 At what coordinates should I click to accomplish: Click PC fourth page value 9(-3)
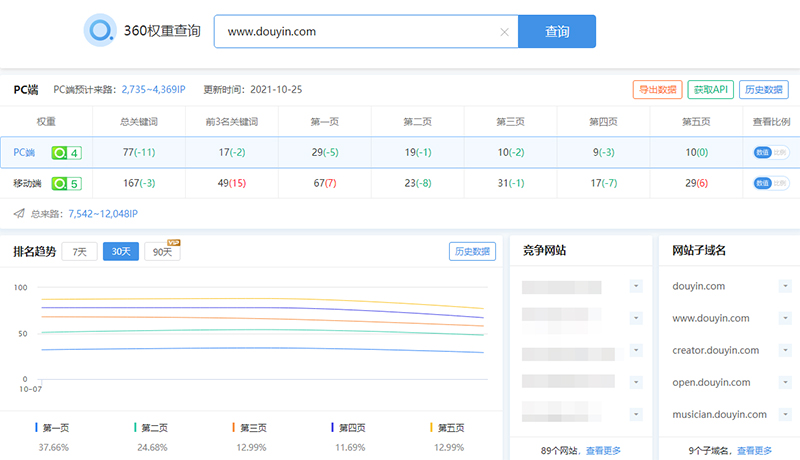click(604, 152)
